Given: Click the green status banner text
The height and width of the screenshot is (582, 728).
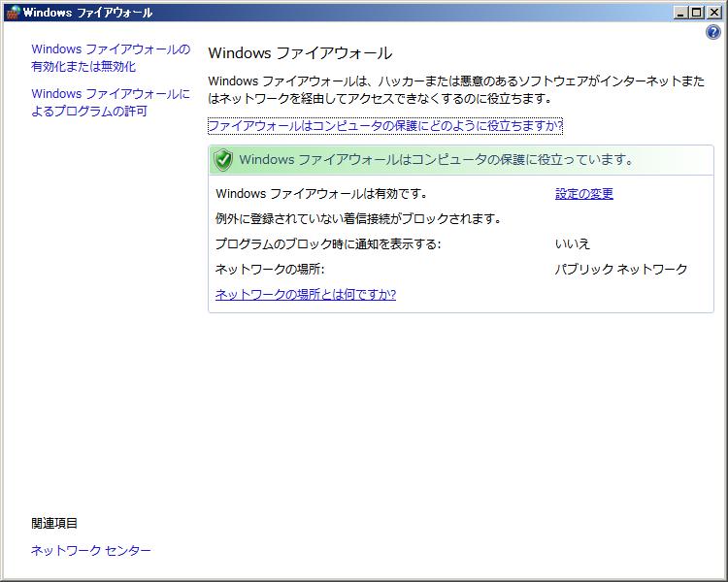Looking at the screenshot, I should [x=437, y=160].
